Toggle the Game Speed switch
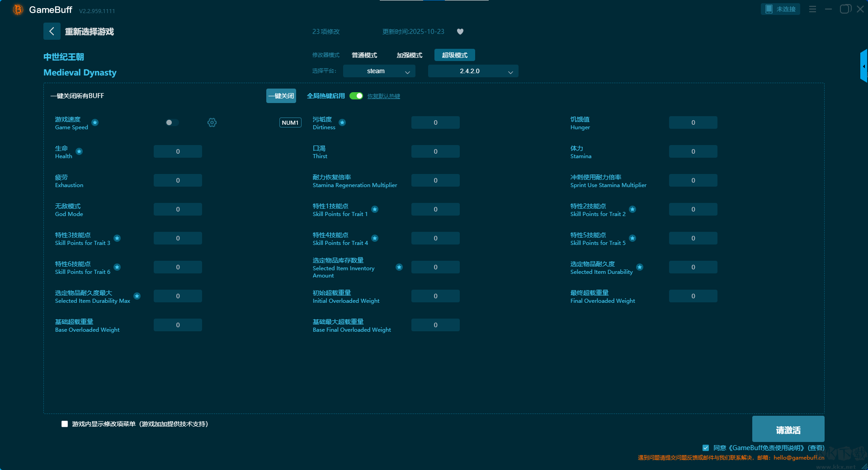868x470 pixels. [172, 122]
